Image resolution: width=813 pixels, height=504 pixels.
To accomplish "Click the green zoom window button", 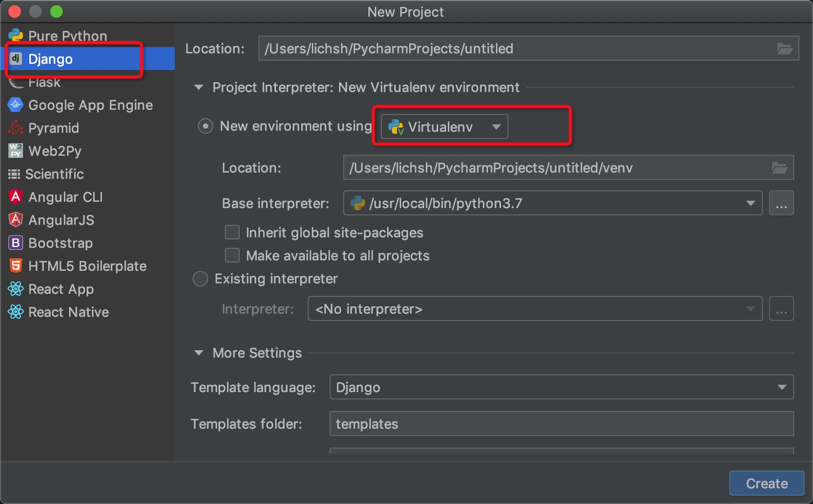I will (57, 12).
